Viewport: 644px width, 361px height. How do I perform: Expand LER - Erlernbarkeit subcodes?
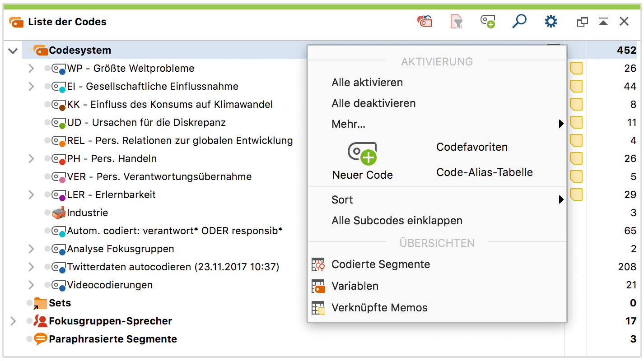[x=31, y=194]
